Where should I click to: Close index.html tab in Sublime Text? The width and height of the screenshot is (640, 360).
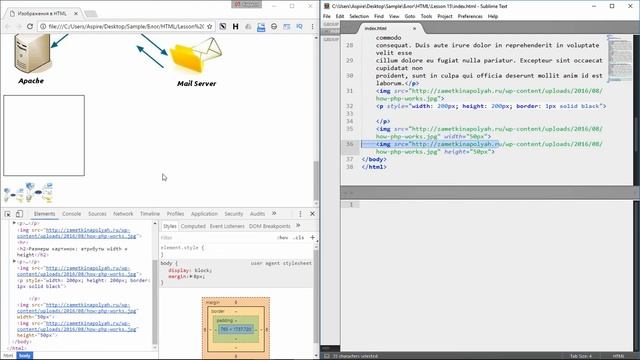click(414, 28)
